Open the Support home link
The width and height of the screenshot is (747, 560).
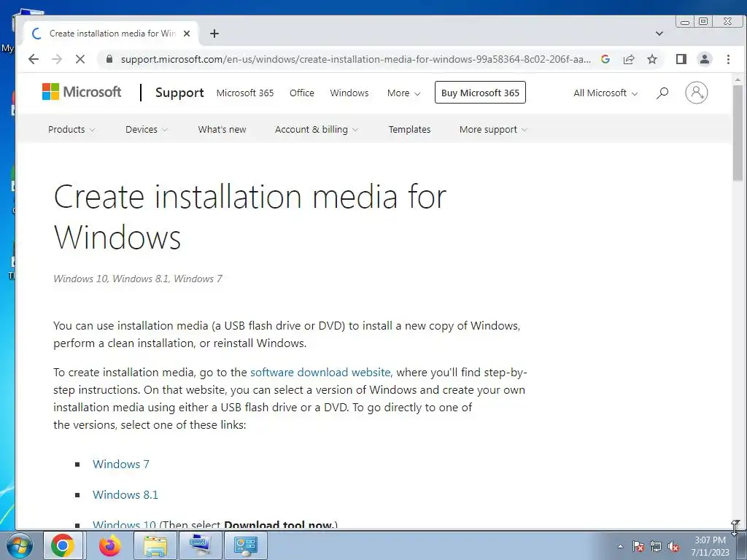pyautogui.click(x=179, y=93)
